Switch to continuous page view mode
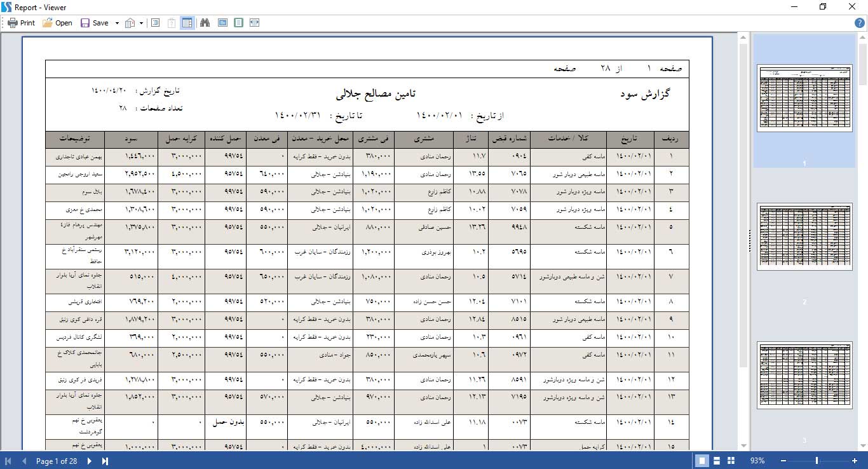868x469 pixels. [717, 461]
